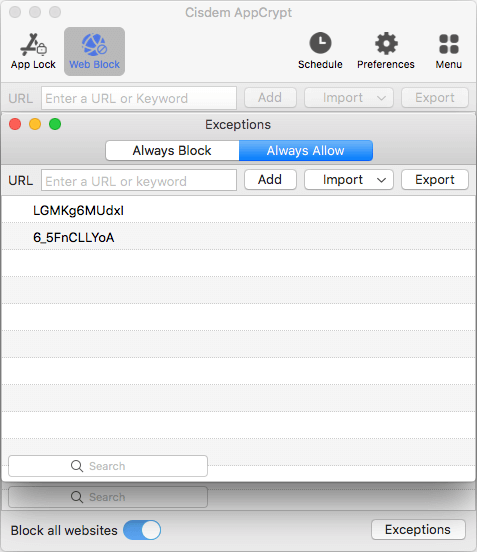Screen dimensions: 477x552
Task: Switch to the Always Block tab
Action: (172, 151)
